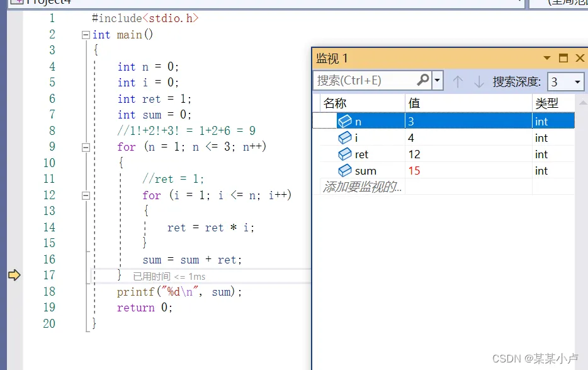Open the search depth combo box
The width and height of the screenshot is (588, 370).
(x=565, y=81)
